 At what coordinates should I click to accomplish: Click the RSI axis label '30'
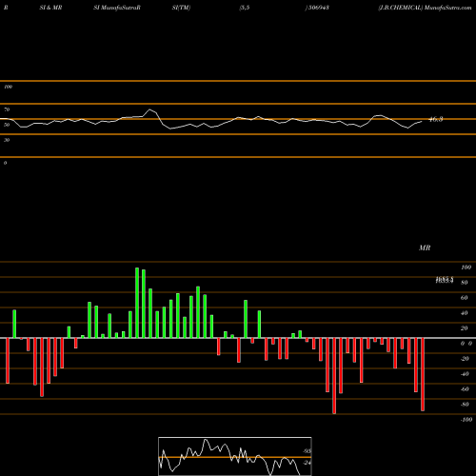click(x=7, y=140)
